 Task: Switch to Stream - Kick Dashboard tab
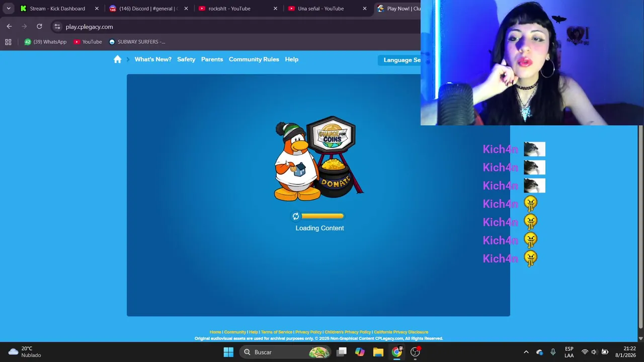pos(59,9)
